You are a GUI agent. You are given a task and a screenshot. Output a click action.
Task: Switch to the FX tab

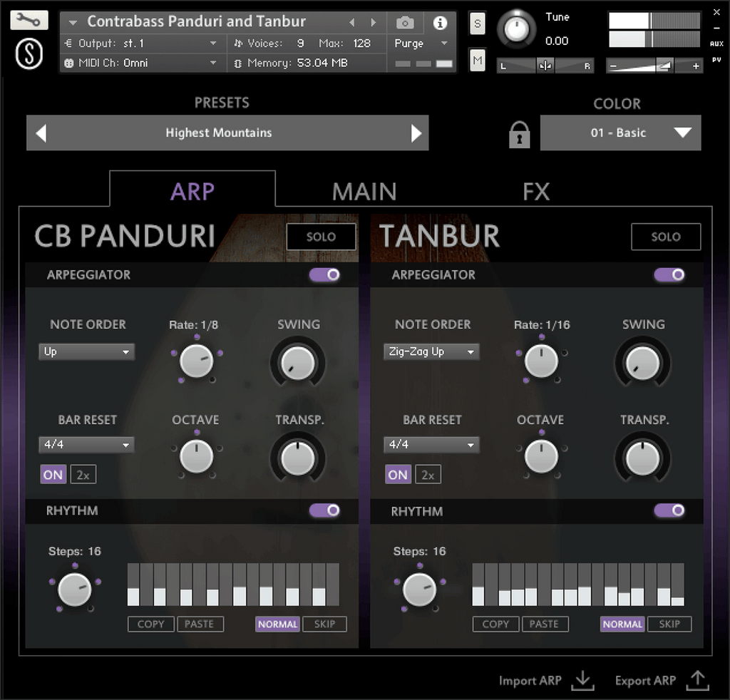[536, 191]
